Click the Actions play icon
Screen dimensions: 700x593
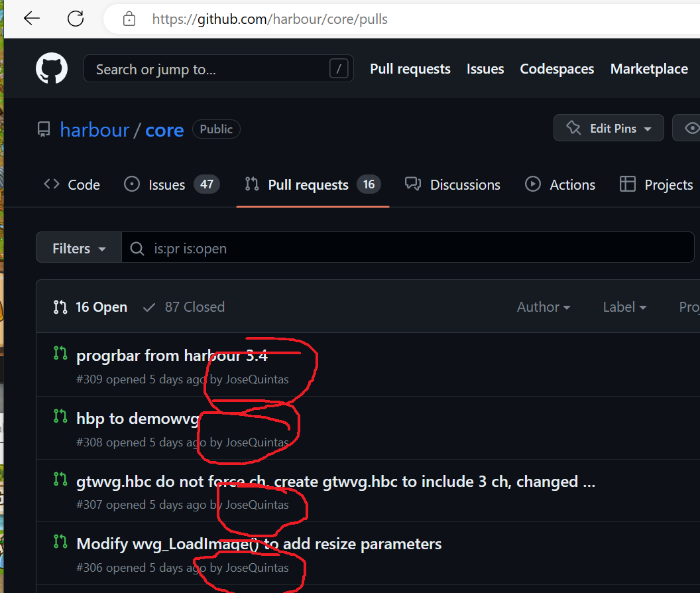pyautogui.click(x=532, y=184)
